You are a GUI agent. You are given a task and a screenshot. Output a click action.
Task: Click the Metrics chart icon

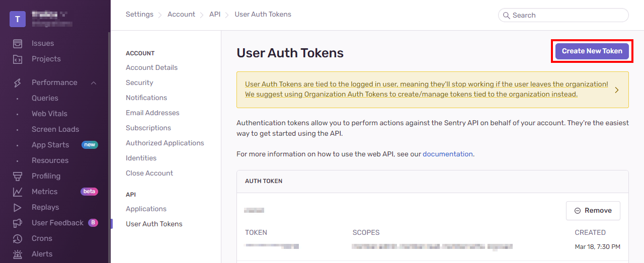pos(18,192)
